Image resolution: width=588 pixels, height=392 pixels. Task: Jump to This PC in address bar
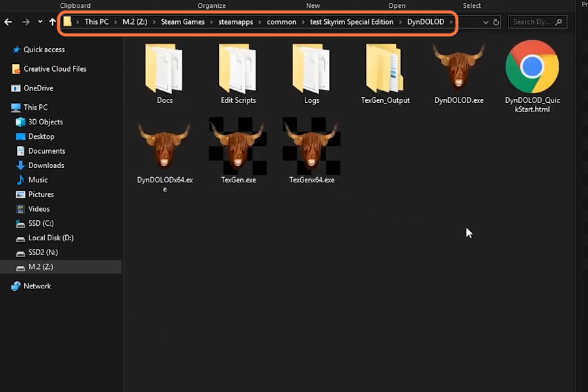coord(96,21)
